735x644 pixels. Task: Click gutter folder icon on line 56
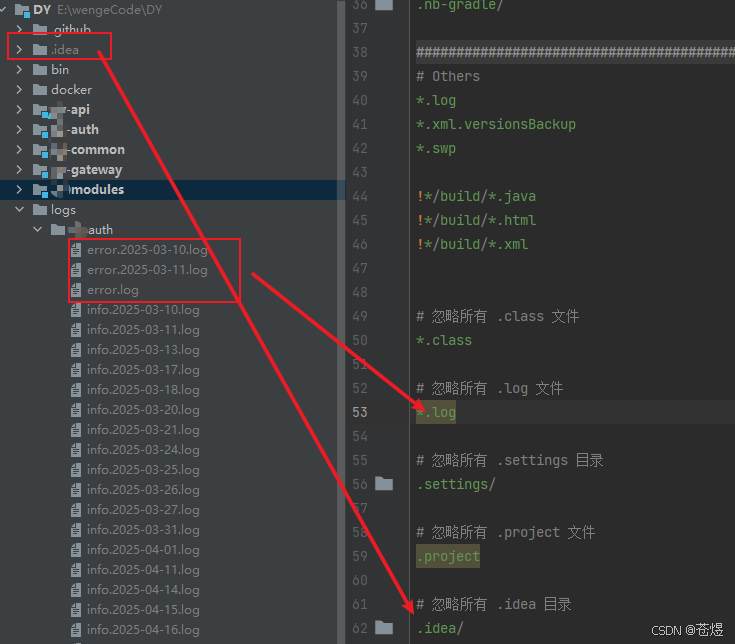tap(384, 483)
